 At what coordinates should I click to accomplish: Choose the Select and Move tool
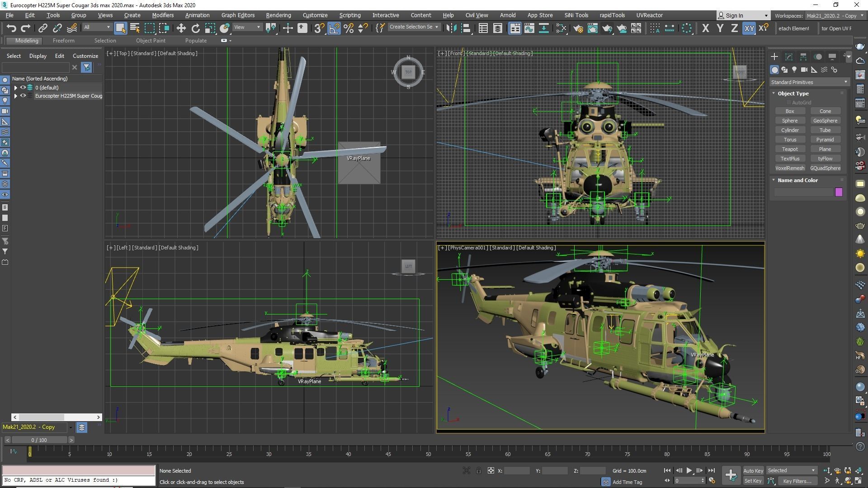click(181, 28)
